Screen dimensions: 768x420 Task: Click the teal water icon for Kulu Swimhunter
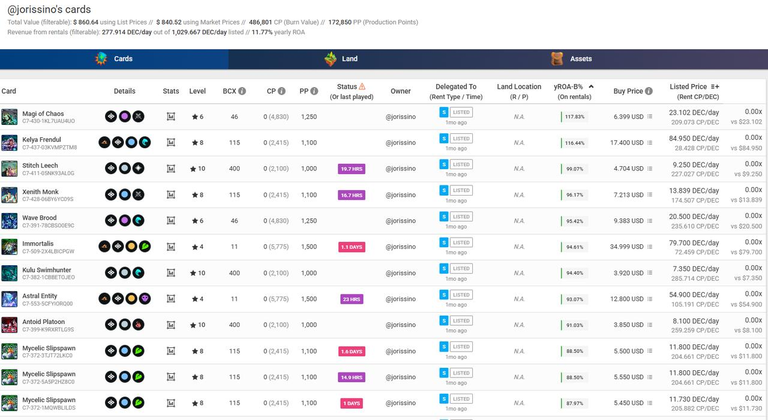(139, 273)
